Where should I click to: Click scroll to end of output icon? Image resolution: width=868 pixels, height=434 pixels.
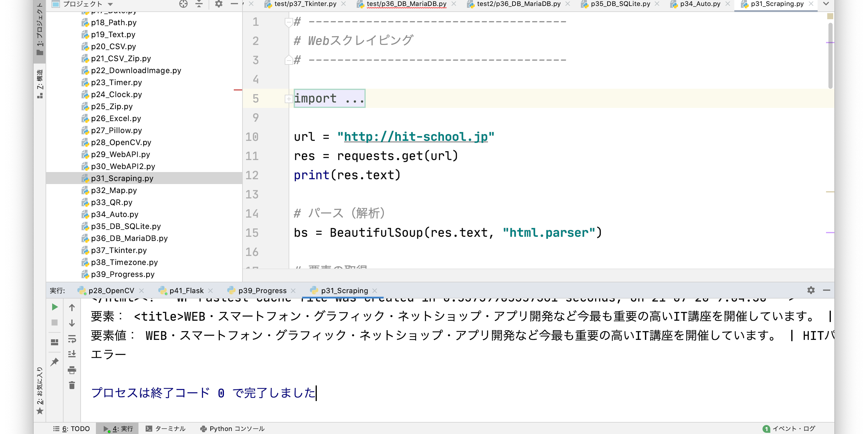point(72,354)
